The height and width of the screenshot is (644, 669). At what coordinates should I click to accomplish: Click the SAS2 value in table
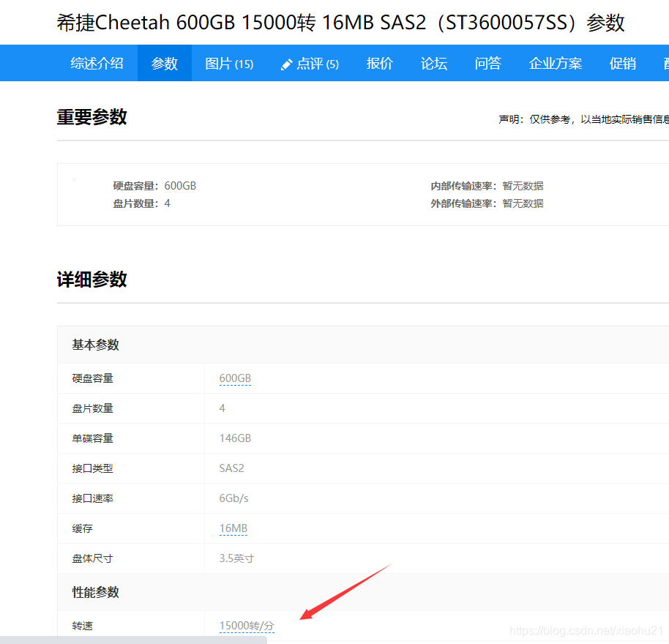pyautogui.click(x=232, y=468)
